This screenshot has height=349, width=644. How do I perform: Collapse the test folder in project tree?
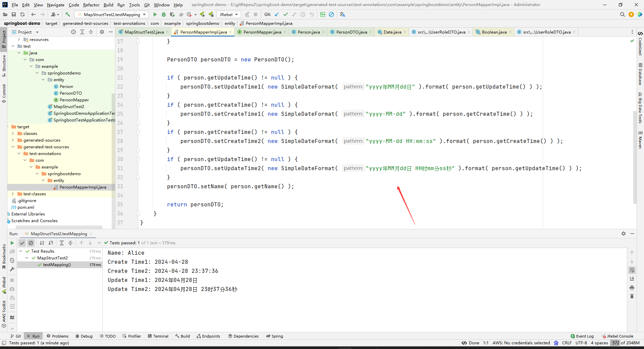13,46
